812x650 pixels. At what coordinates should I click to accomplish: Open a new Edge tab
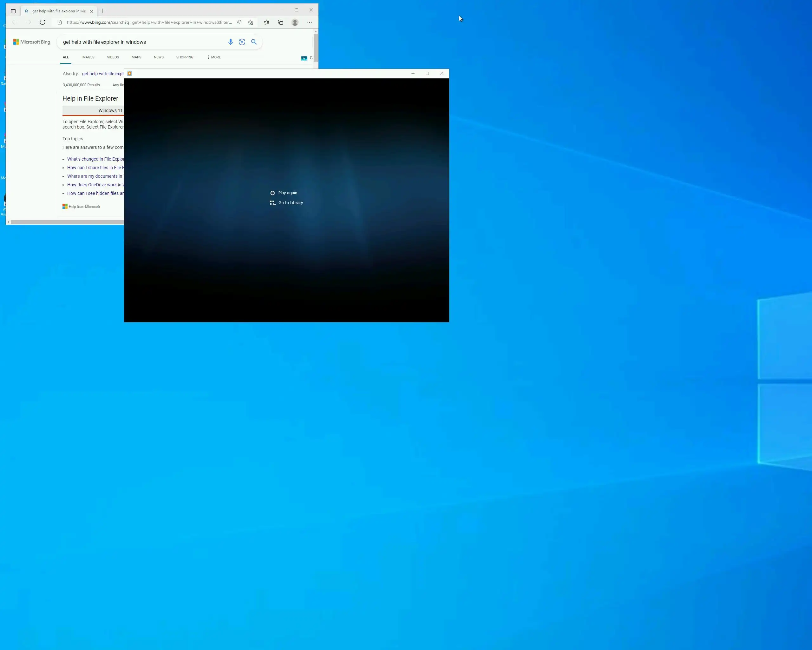click(102, 11)
